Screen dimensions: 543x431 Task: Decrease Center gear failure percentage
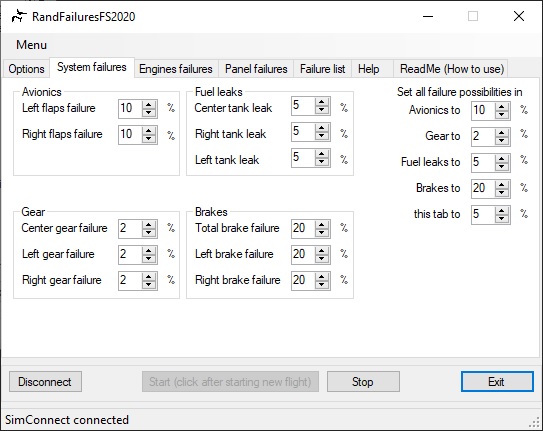(149, 233)
